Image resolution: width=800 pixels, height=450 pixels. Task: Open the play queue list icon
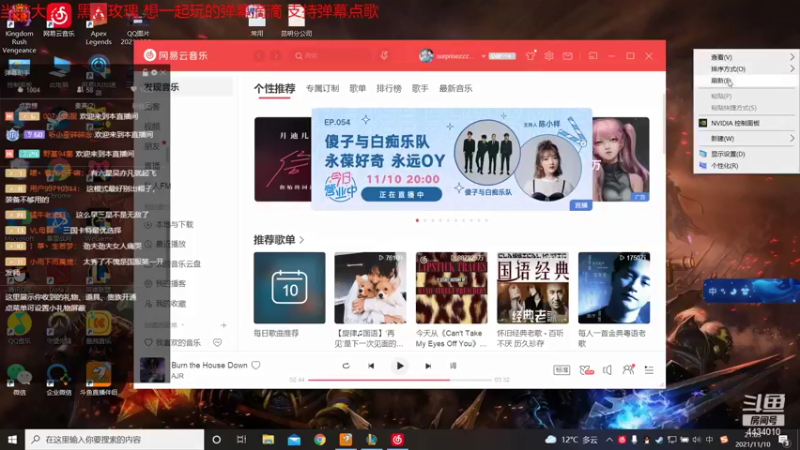pos(649,370)
